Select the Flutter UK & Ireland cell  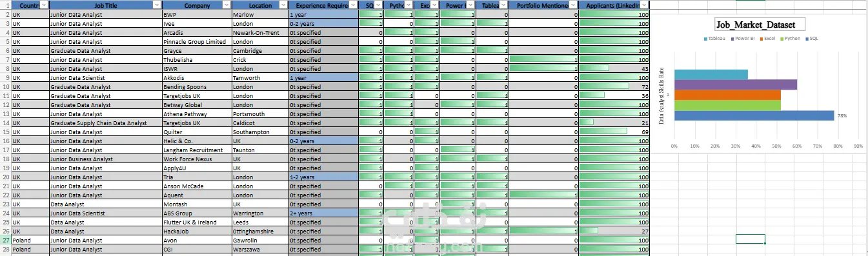(197, 222)
